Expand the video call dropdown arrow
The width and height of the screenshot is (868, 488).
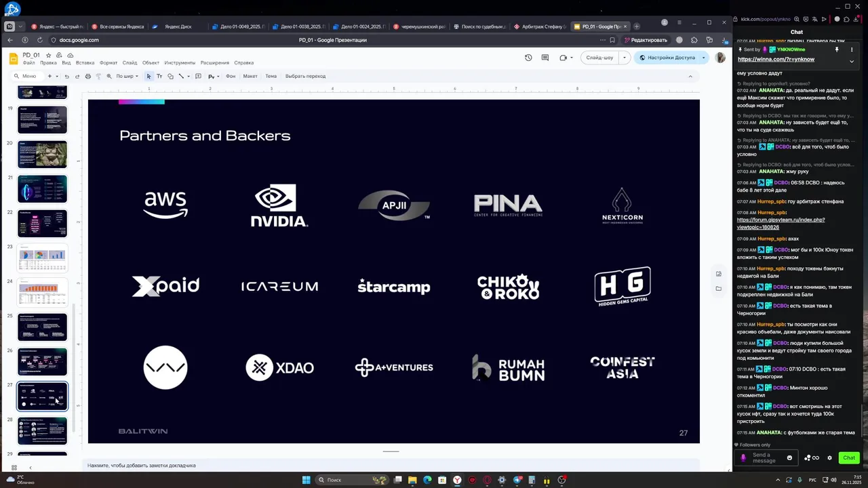coord(572,58)
